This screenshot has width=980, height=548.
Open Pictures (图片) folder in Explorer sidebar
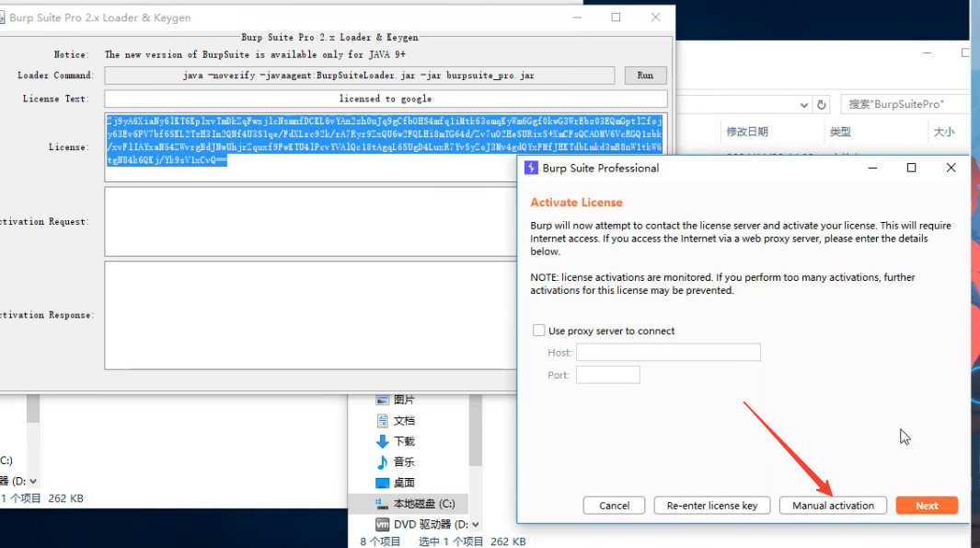[x=395, y=400]
